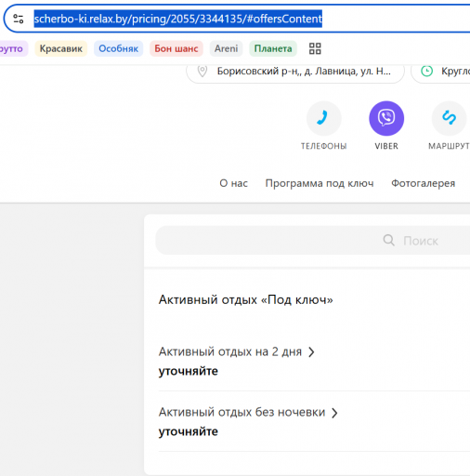
Task: Open Viber chat icon
Action: click(x=386, y=118)
